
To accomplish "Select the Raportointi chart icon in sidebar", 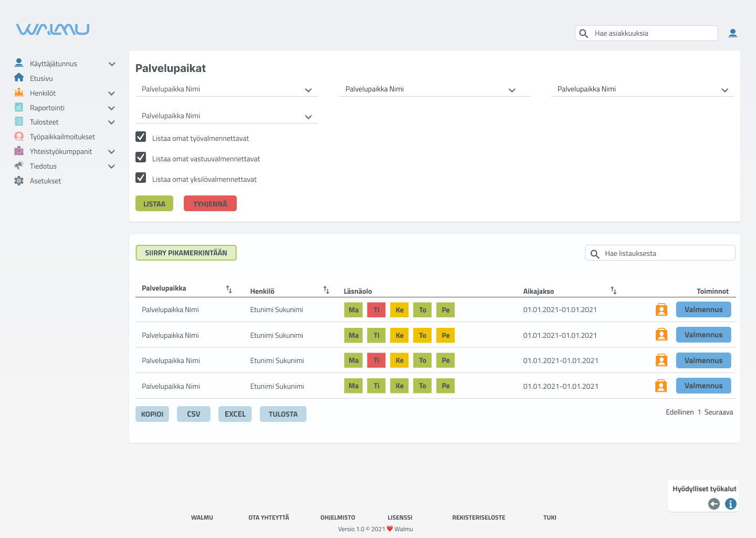I will coord(19,107).
